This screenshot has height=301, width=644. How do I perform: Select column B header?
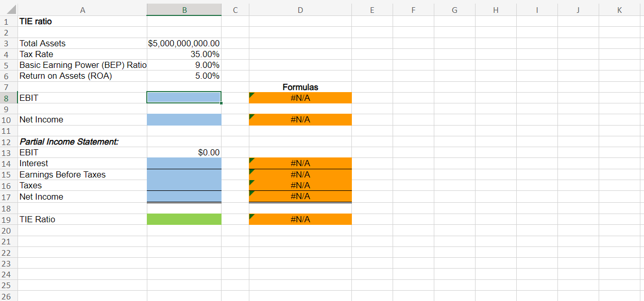(184, 10)
